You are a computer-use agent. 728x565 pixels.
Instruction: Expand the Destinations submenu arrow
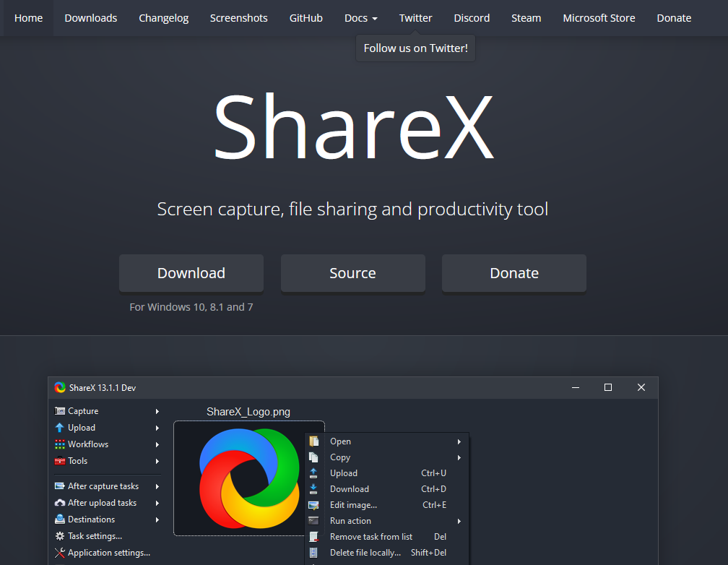click(157, 520)
